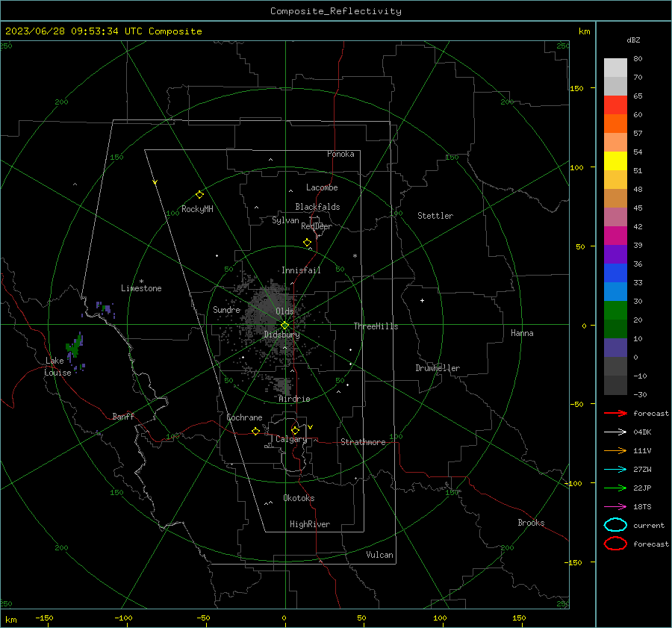
Task: Click the Banff town label
Action: [123, 416]
